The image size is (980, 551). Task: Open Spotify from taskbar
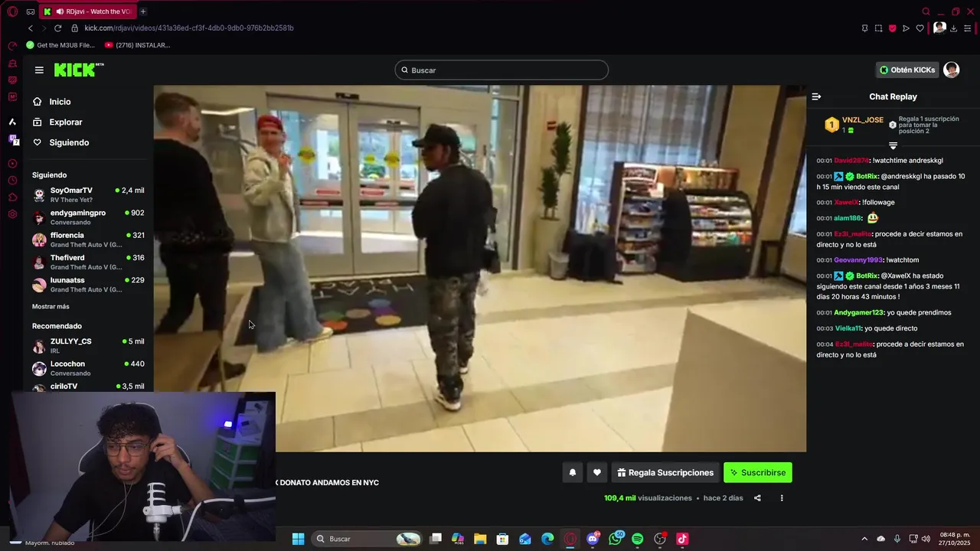(x=638, y=539)
